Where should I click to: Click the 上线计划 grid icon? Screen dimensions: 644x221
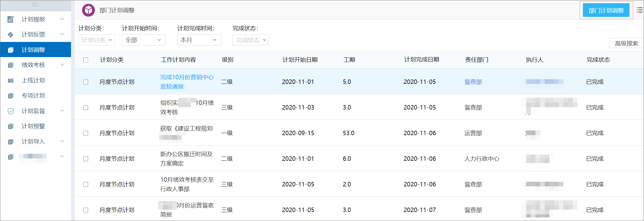pos(10,81)
